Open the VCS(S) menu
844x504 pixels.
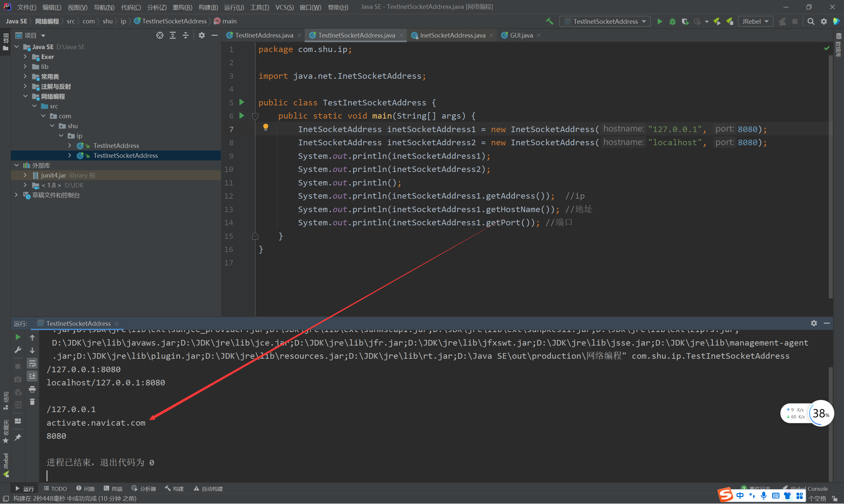coord(284,7)
